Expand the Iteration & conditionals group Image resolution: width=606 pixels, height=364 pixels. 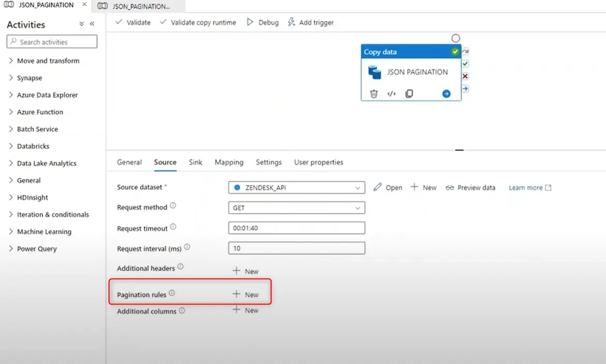[52, 214]
